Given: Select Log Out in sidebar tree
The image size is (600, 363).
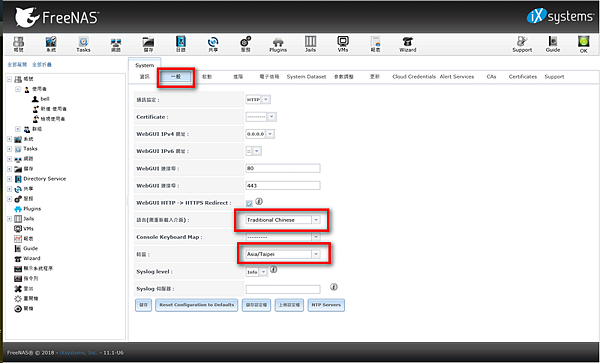Looking at the screenshot, I should [24, 288].
